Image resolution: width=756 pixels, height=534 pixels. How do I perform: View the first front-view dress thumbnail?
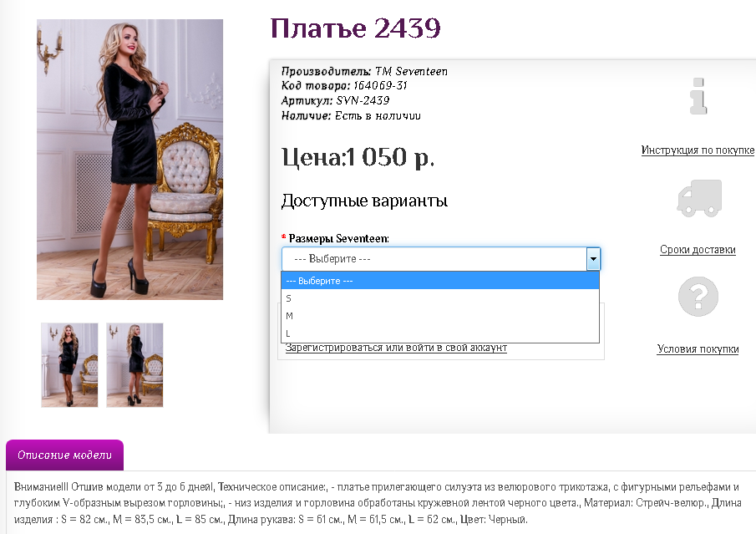point(69,365)
